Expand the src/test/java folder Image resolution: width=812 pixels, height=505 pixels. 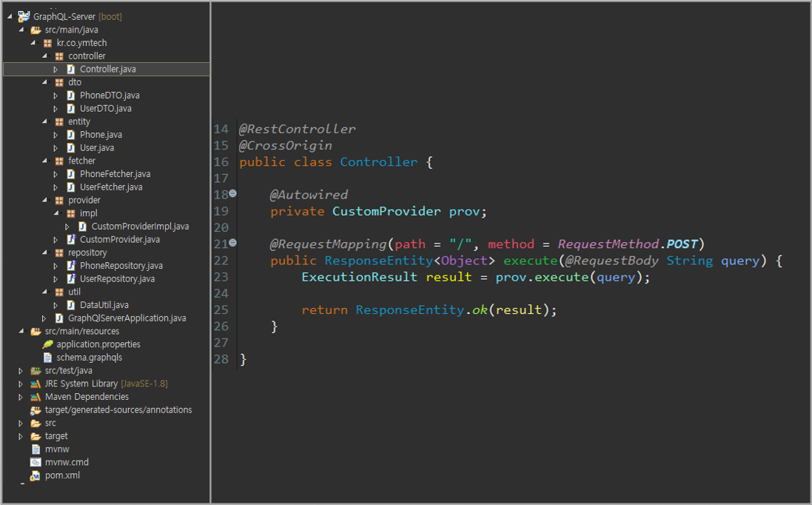(x=21, y=371)
